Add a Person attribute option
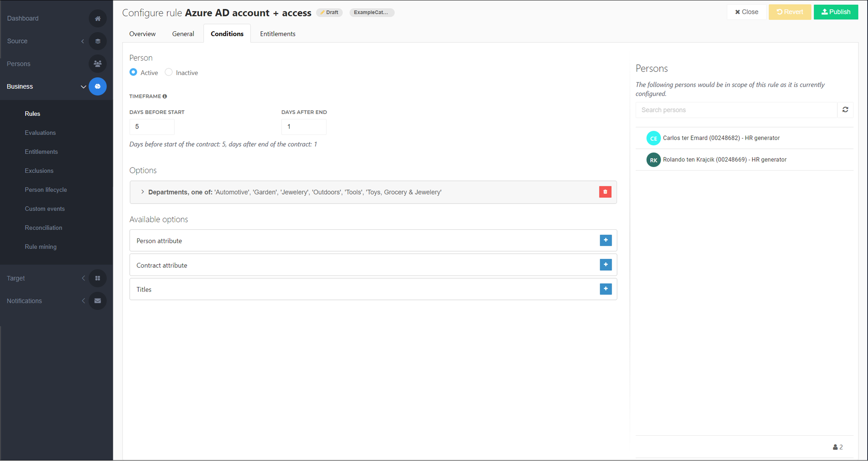 pos(605,240)
